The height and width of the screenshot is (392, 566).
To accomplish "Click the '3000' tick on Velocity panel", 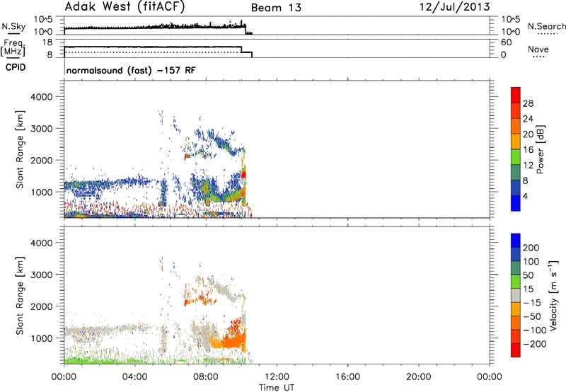I will 41,275.
